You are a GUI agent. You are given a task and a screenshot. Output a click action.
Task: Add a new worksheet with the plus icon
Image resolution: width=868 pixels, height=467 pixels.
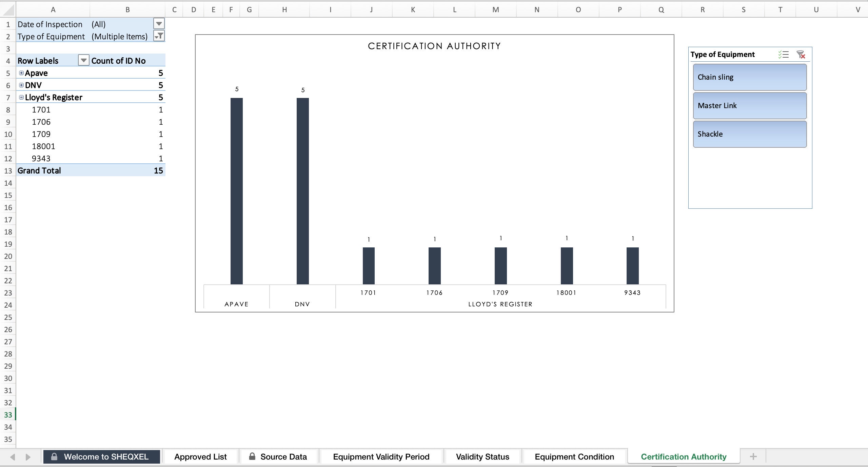pos(753,456)
